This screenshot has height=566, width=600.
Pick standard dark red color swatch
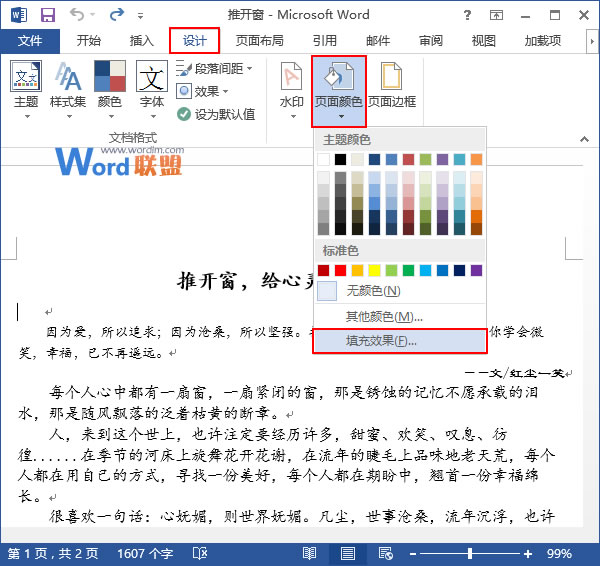click(x=323, y=271)
